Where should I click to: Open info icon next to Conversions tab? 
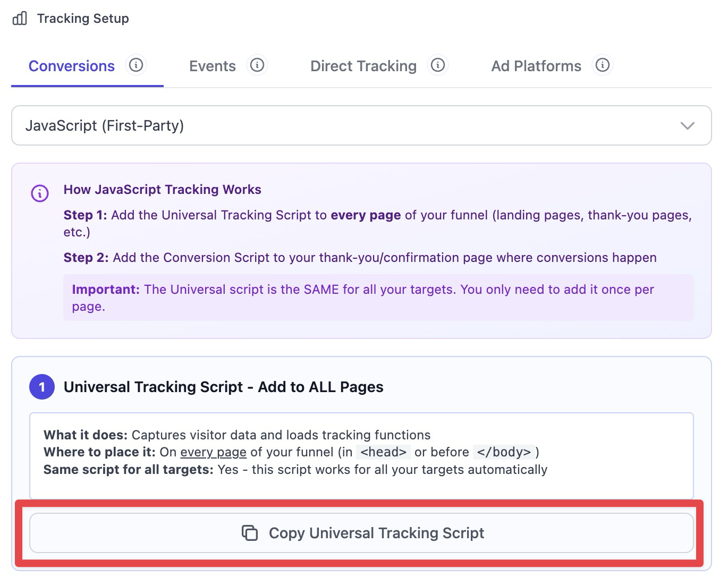pos(136,65)
